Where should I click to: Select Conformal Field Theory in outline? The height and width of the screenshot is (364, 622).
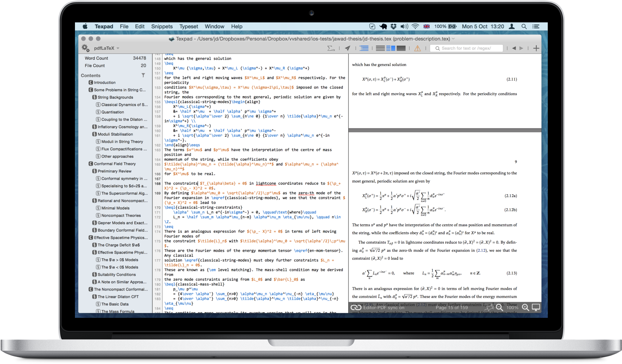[115, 164]
